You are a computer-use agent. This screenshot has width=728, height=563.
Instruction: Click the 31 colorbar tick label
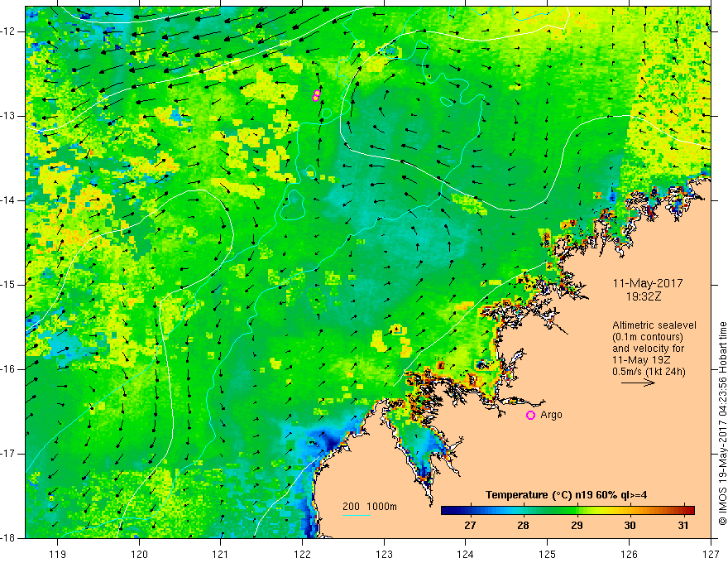pyautogui.click(x=682, y=526)
